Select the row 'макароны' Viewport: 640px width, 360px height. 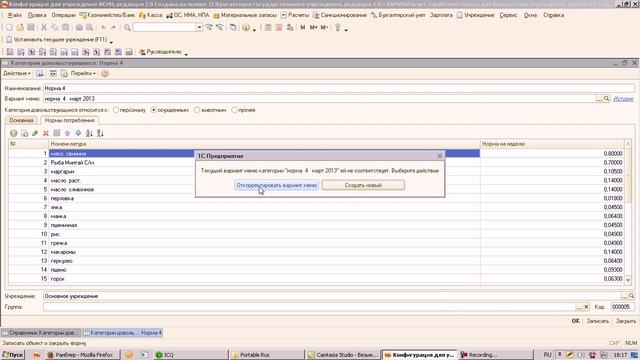(315, 252)
